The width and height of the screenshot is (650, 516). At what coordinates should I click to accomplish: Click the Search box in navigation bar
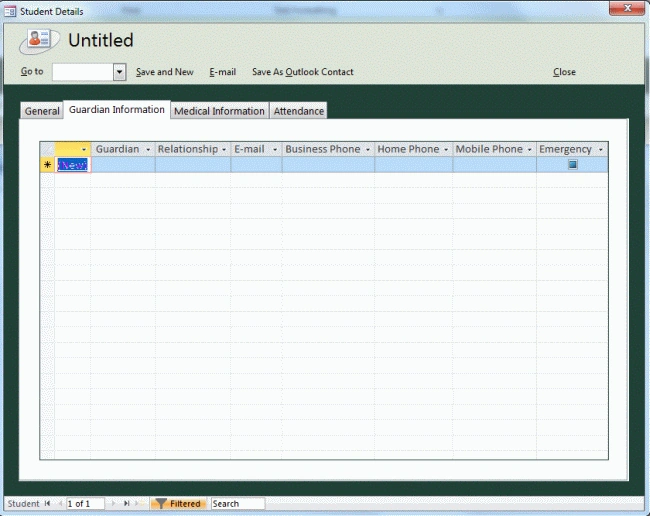click(238, 504)
